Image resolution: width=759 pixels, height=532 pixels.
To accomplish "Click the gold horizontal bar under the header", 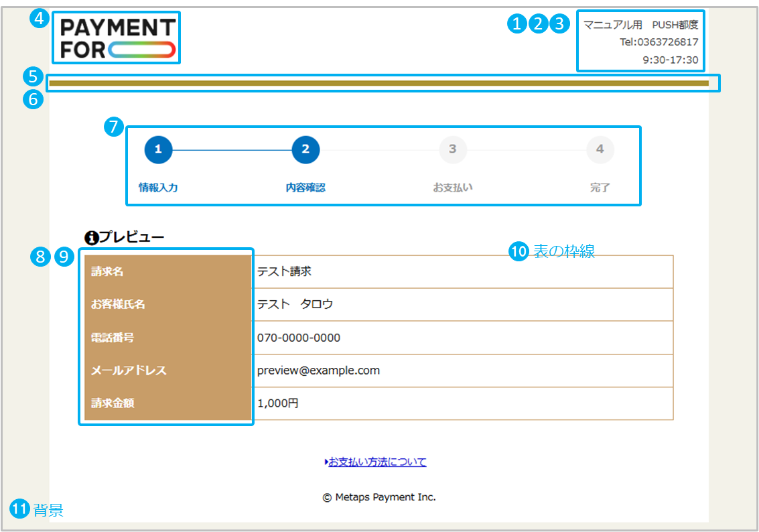I will [x=378, y=83].
